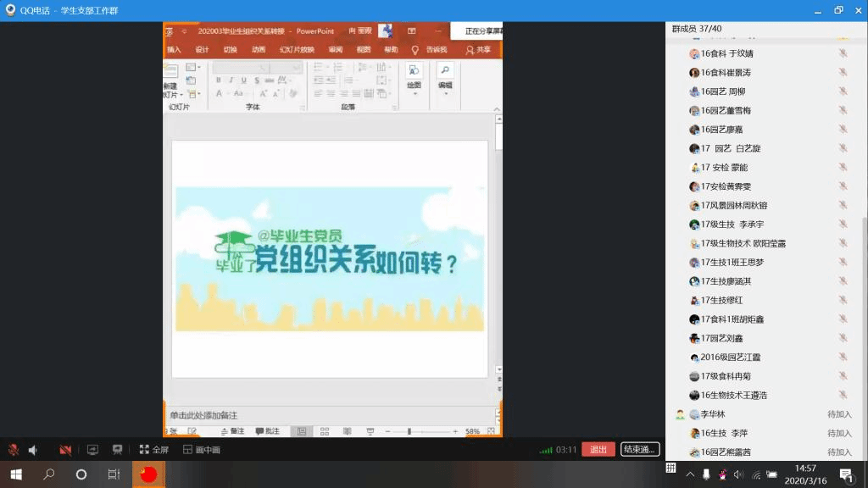Click the screen share icon
The width and height of the screenshot is (868, 488).
coord(93,450)
